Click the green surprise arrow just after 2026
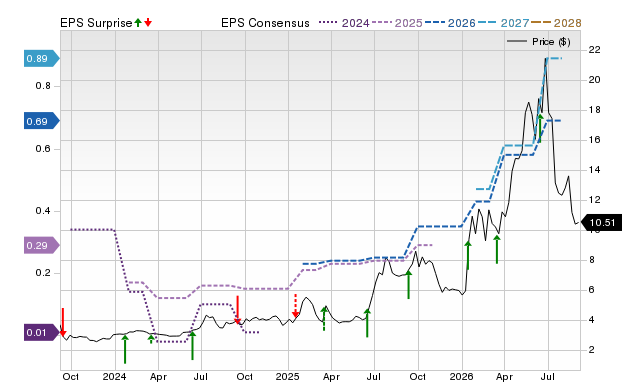This screenshot has width=640, height=382. pos(468,255)
